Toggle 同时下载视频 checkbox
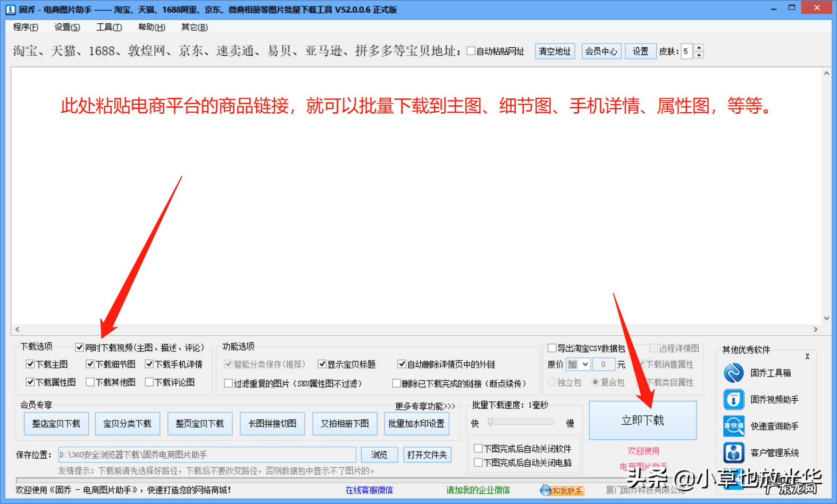This screenshot has width=837, height=504. (x=79, y=348)
